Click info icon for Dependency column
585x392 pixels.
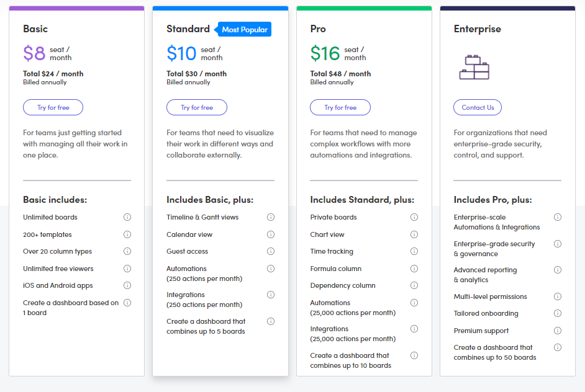point(414,285)
